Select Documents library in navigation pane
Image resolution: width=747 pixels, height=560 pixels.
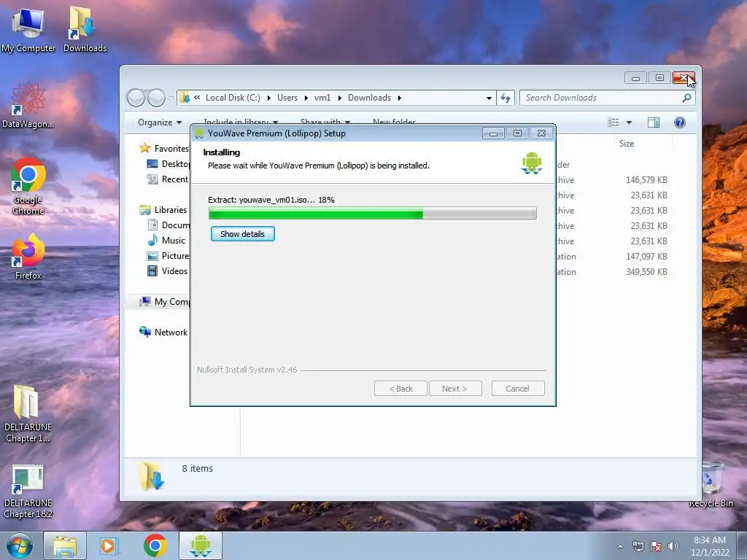tap(169, 225)
